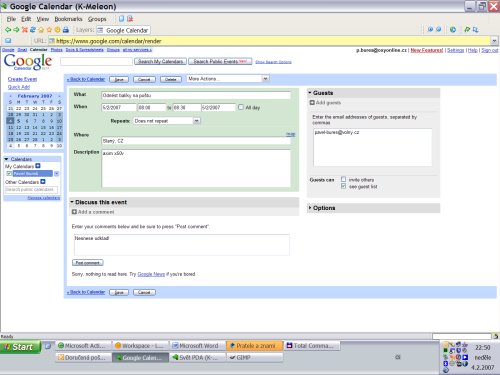Click the top Save button

point(119,79)
